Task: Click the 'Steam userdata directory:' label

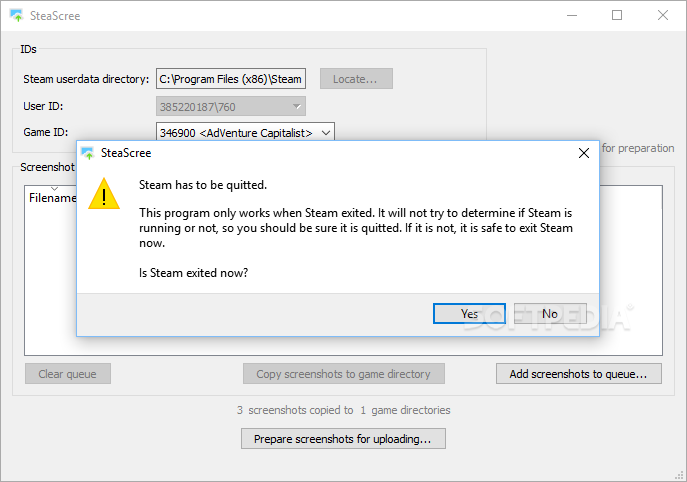Action: point(86,79)
